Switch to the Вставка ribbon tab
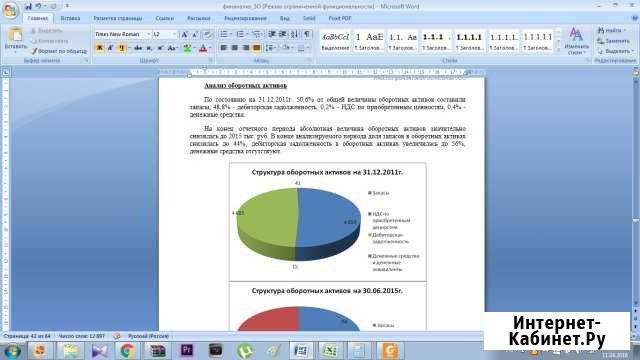640x360 pixels. [70, 18]
